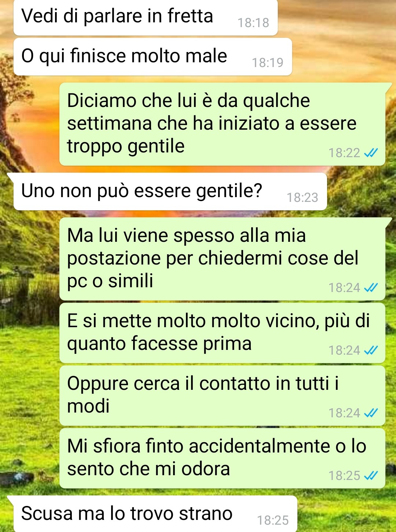The image size is (396, 532).
Task: Select the 'Oppure cerca il contatto in tutti i modi' message
Action: point(222,395)
